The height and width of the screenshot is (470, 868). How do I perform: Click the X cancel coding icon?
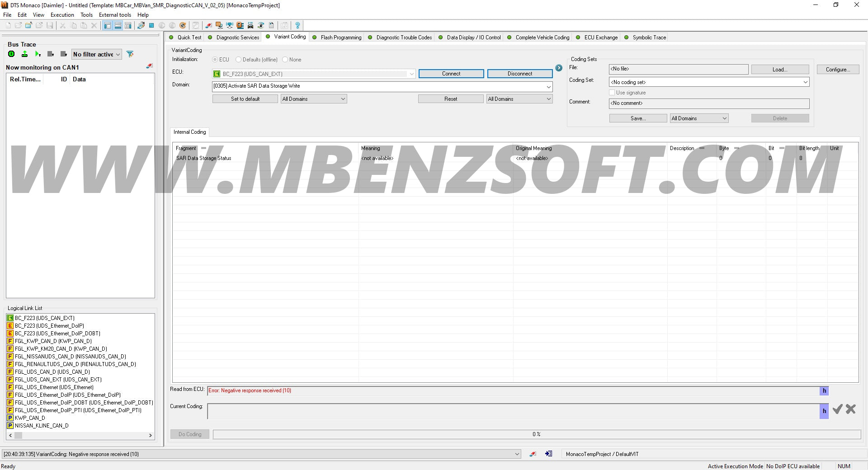(x=851, y=409)
